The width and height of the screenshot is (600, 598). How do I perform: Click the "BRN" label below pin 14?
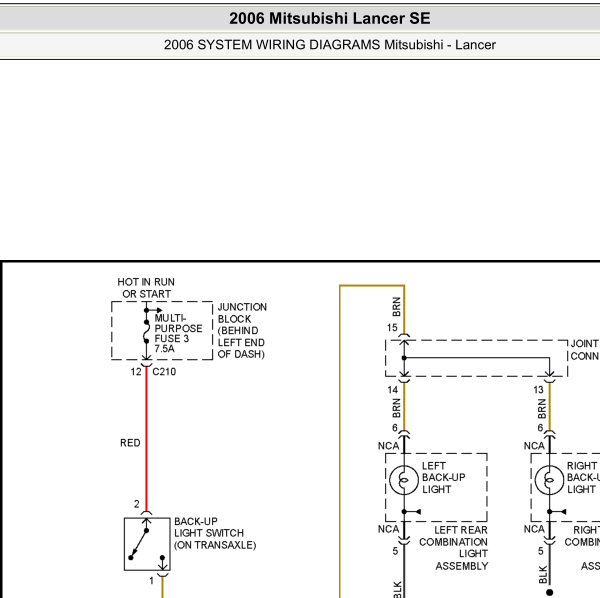396,408
